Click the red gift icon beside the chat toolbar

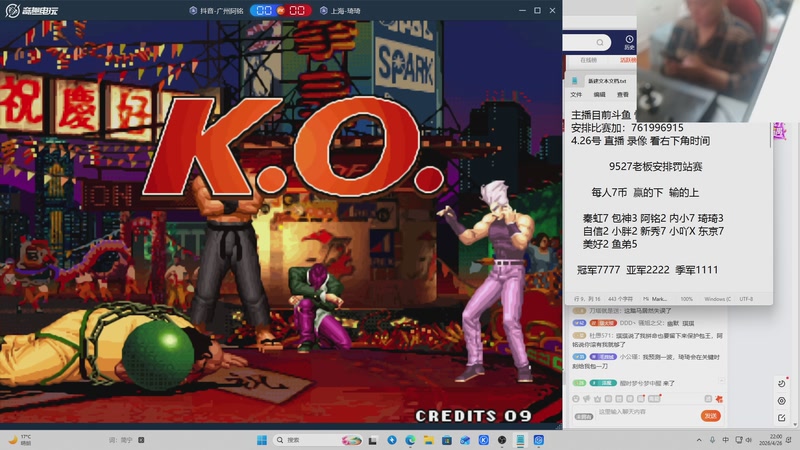719,399
